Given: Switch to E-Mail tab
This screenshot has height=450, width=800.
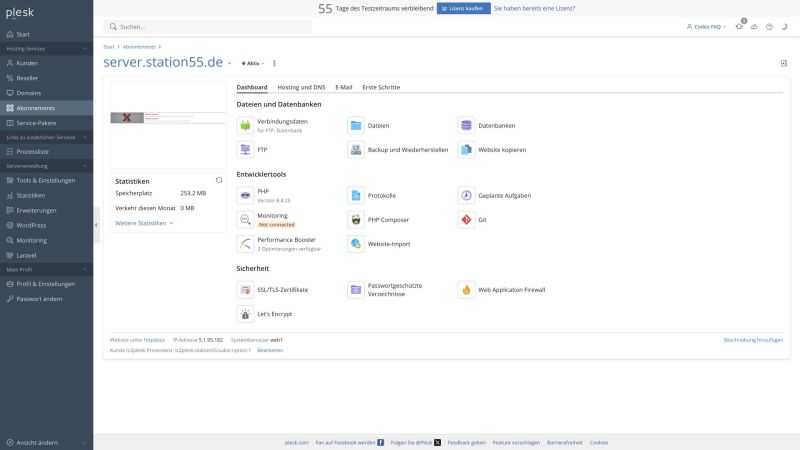Looking at the screenshot, I should point(344,87).
